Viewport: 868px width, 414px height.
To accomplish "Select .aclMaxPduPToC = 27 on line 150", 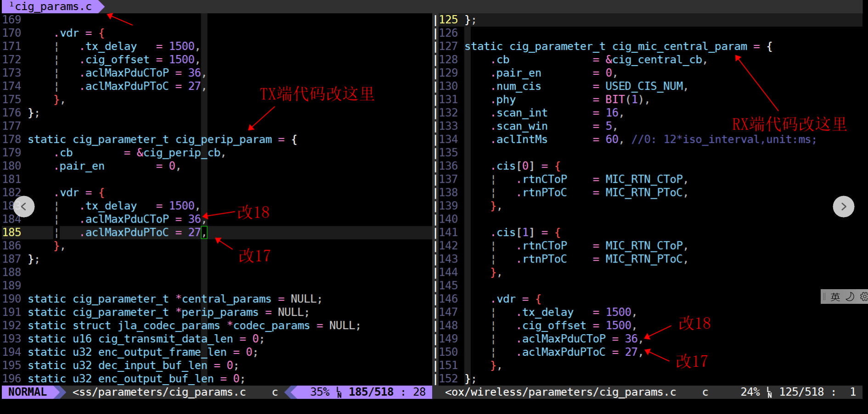I will point(577,352).
